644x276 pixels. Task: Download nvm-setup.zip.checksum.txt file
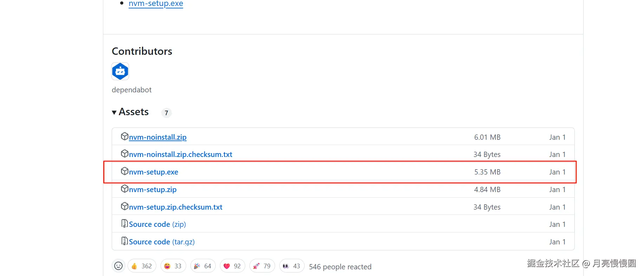[175, 207]
